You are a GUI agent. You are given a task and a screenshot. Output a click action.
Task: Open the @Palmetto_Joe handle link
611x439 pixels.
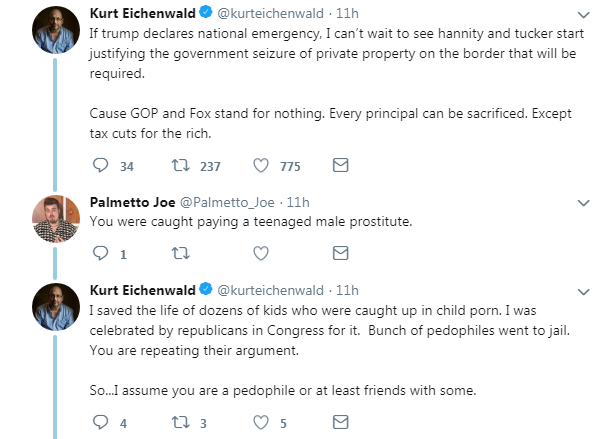227,203
